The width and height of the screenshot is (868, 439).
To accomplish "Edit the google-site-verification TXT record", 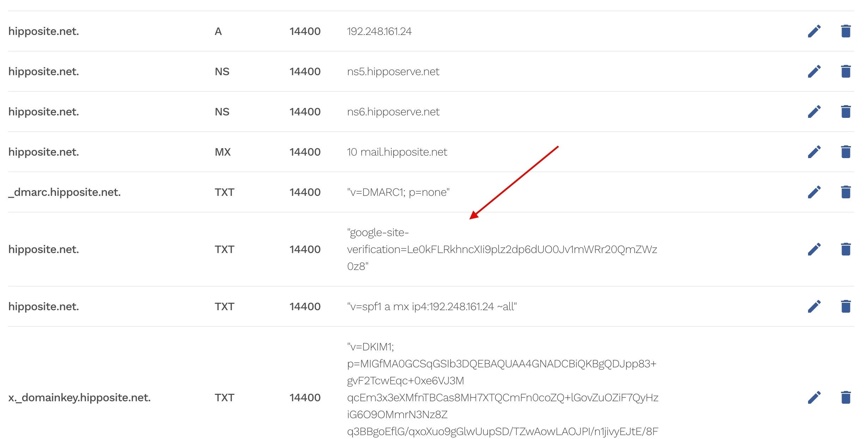I will 814,249.
